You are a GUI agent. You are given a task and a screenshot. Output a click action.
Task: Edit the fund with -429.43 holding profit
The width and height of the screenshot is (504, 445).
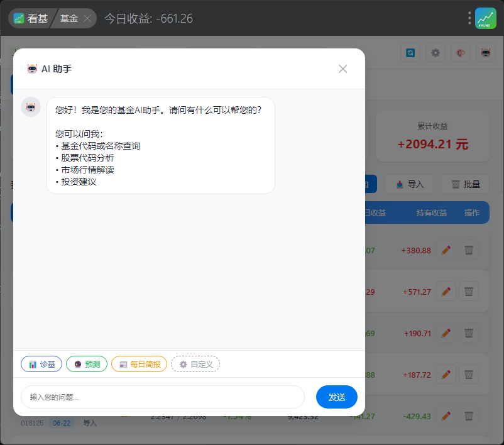446,415
